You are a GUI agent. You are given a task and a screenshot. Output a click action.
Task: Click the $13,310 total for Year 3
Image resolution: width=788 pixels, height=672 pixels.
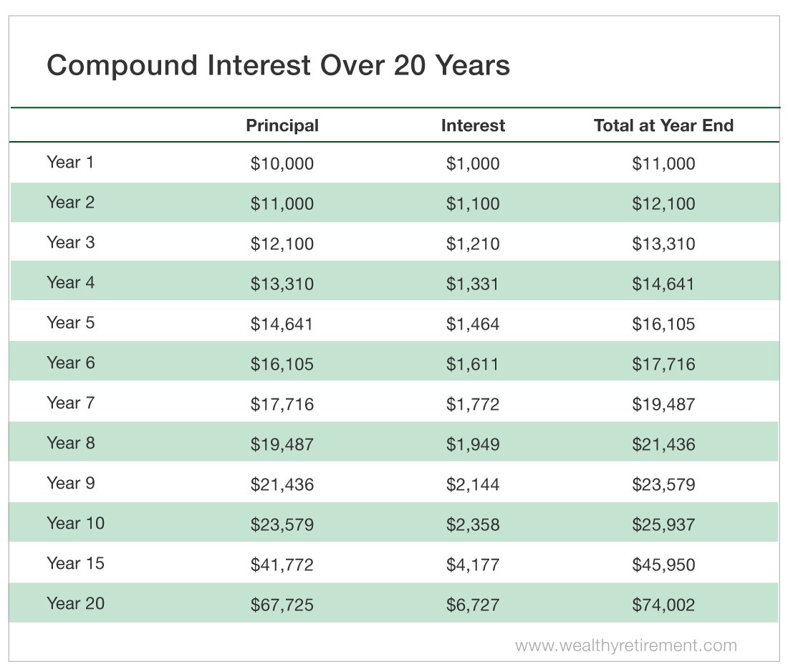click(x=663, y=244)
